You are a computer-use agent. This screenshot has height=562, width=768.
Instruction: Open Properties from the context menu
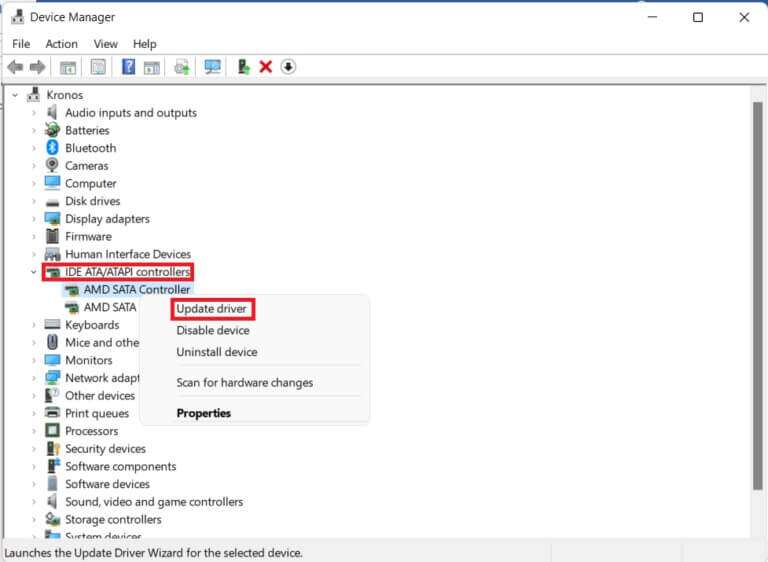coord(204,413)
